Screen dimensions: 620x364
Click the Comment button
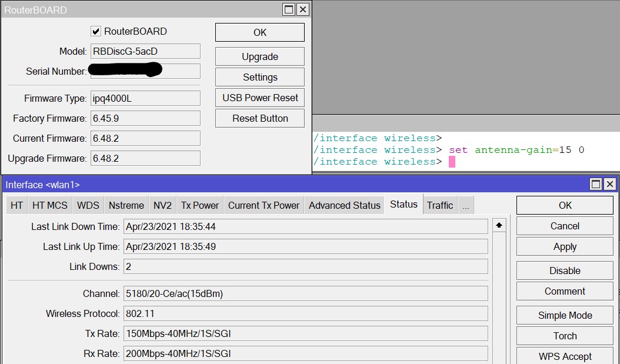[565, 291]
